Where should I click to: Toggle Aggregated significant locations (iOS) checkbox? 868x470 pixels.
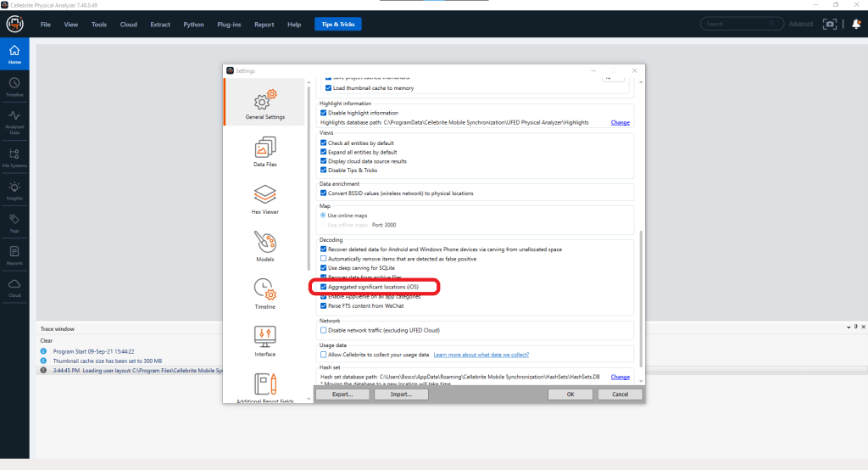[x=324, y=287]
